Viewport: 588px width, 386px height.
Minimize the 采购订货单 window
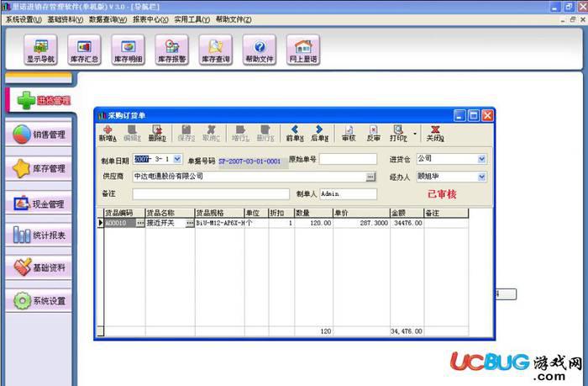click(459, 116)
